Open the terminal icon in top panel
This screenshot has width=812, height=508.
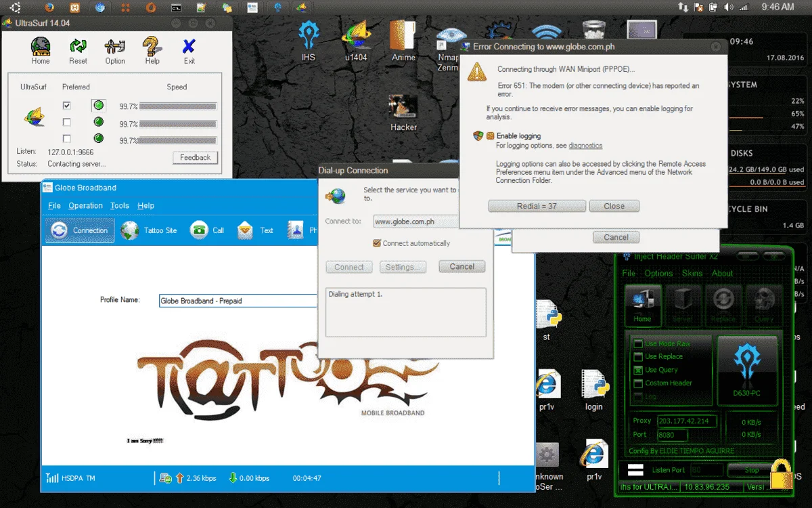coord(175,7)
